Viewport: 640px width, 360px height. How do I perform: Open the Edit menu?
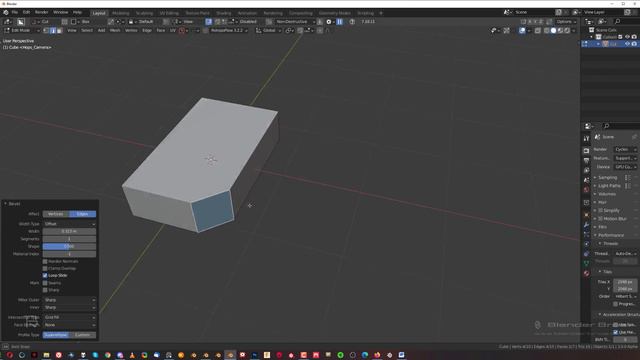[x=27, y=13]
